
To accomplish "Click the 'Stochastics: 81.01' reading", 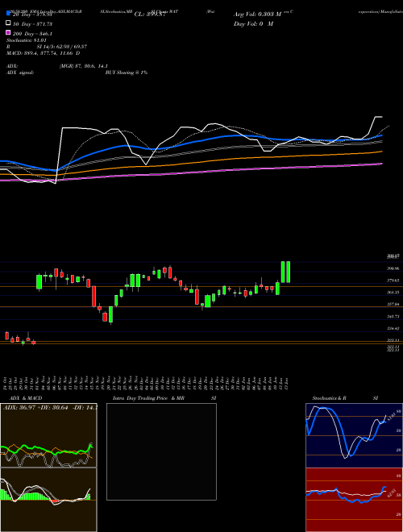I will 27,40.
